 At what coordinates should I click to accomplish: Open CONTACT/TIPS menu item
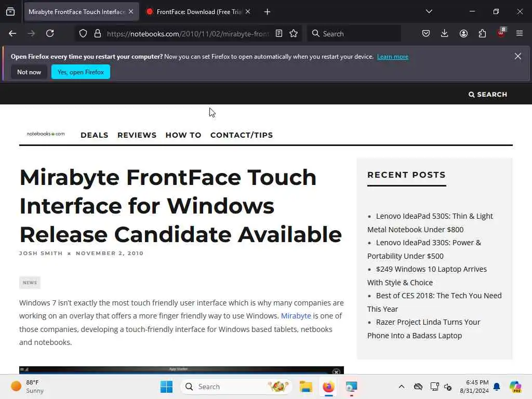(242, 135)
